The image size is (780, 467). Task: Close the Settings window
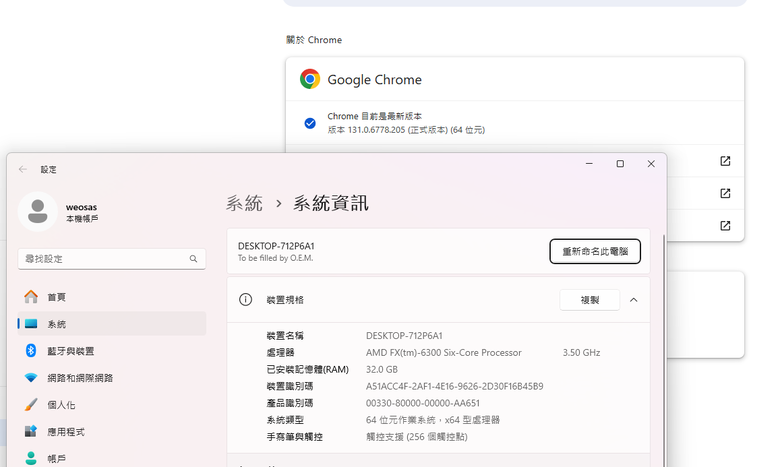tap(651, 164)
